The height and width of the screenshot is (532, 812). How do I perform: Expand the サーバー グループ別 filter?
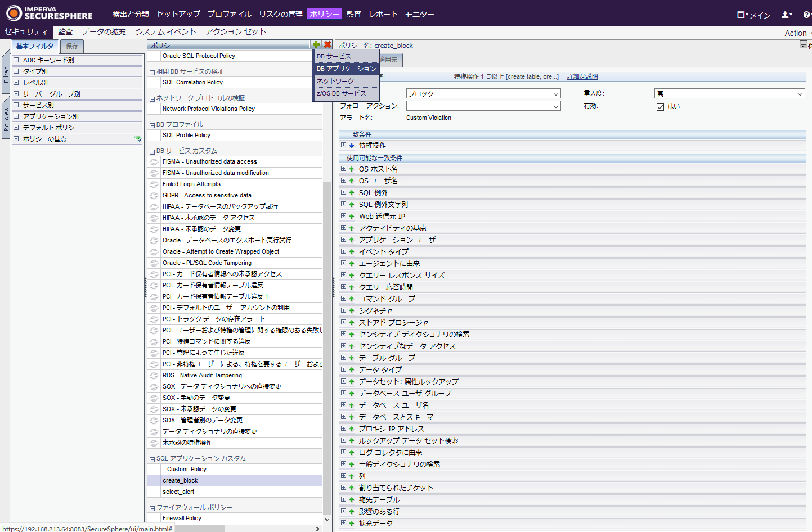coord(16,94)
